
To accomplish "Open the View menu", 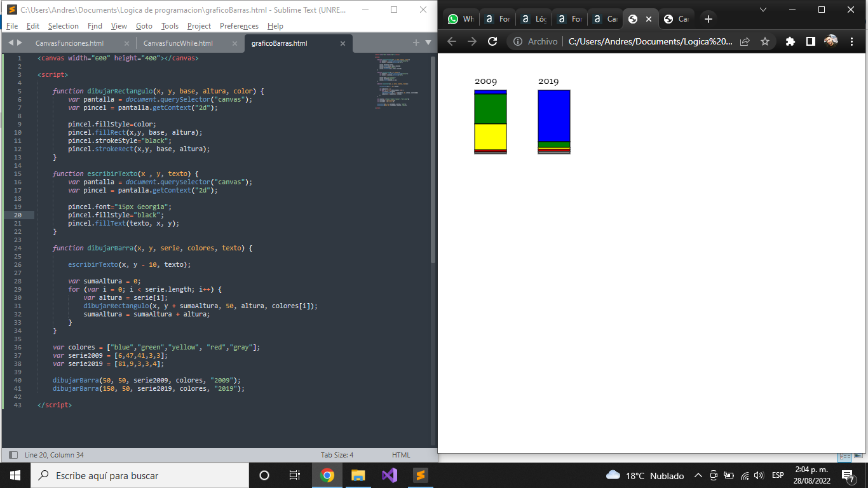I will tap(119, 26).
